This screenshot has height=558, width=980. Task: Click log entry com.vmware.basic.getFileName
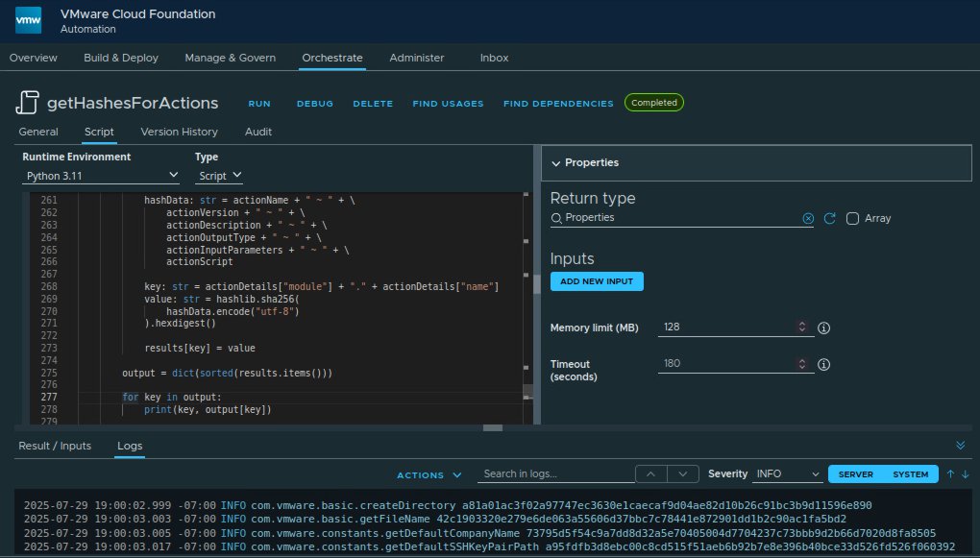tap(435, 519)
